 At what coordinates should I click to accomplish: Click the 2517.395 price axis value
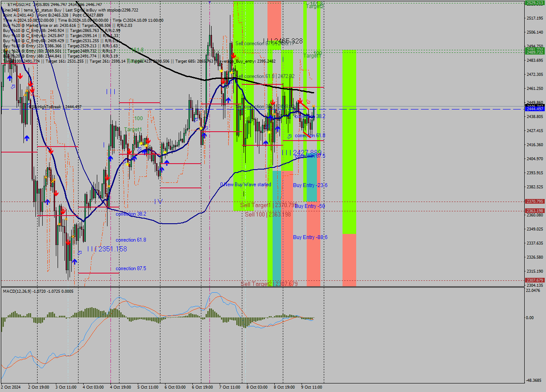coord(534,18)
